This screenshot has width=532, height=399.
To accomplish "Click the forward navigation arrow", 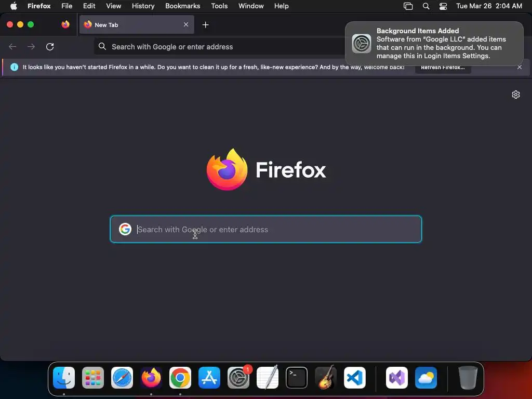I will [31, 47].
